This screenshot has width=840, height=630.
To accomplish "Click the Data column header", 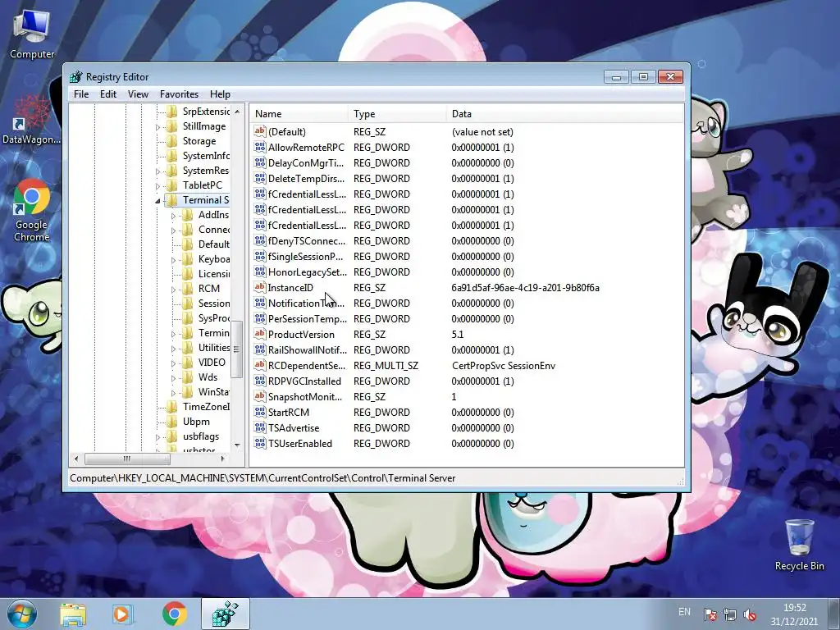I will 565,113.
